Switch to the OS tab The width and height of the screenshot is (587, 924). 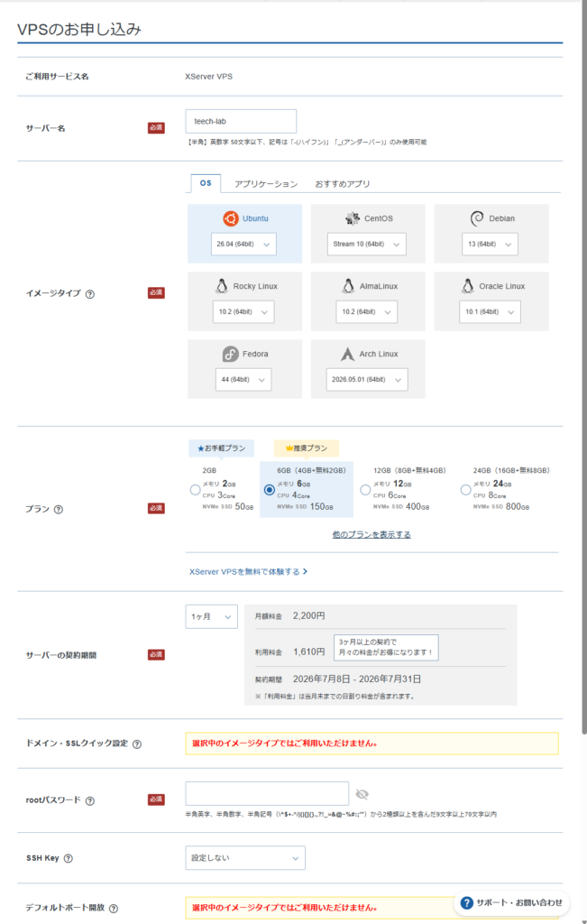(x=206, y=183)
